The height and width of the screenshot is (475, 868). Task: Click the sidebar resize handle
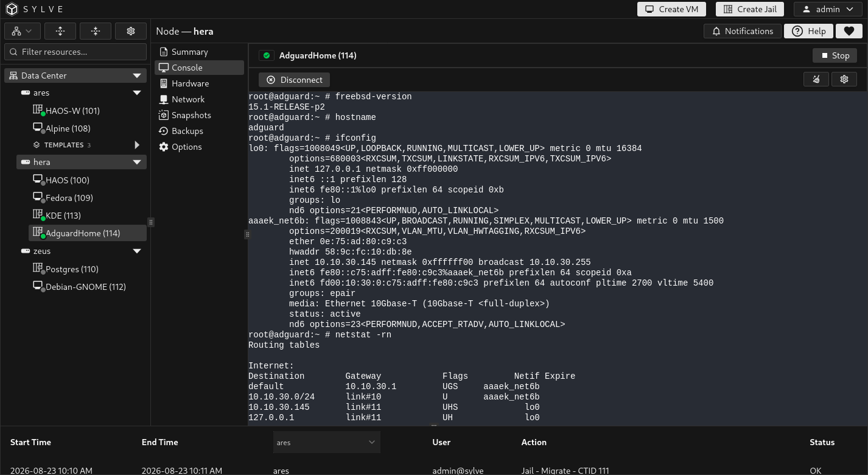coord(151,222)
